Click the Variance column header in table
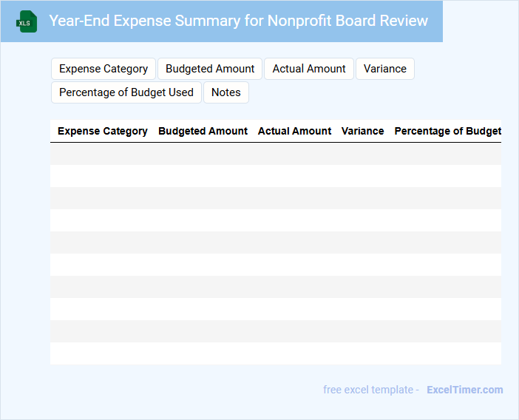Viewport: 519px width, 420px height. [363, 131]
